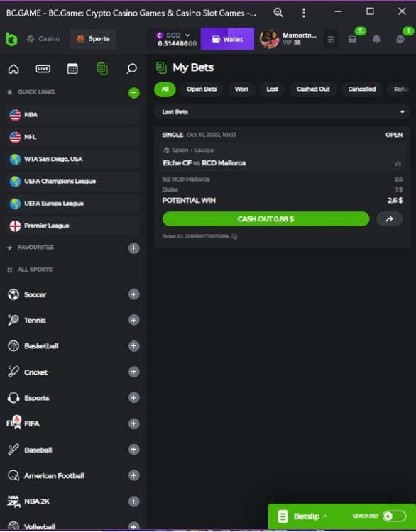Open the chat bubble icon
Viewport: 416px width, 532px height.
point(400,39)
